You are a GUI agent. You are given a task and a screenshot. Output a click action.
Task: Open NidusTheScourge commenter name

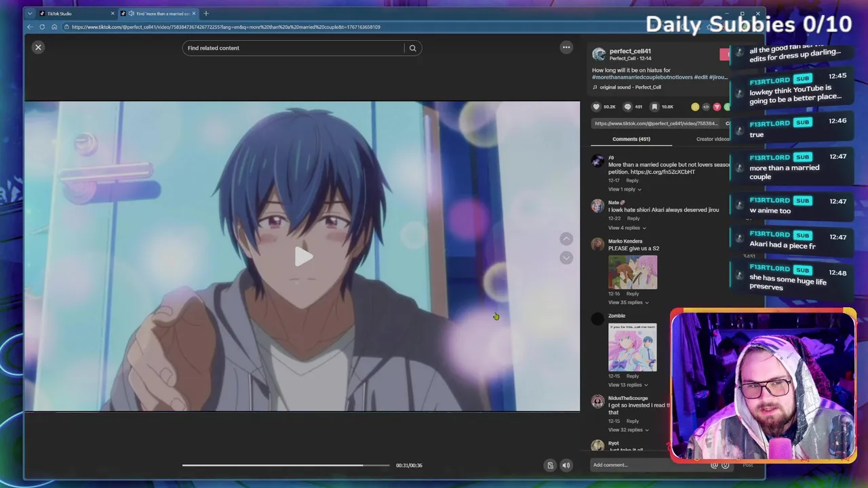coord(628,398)
